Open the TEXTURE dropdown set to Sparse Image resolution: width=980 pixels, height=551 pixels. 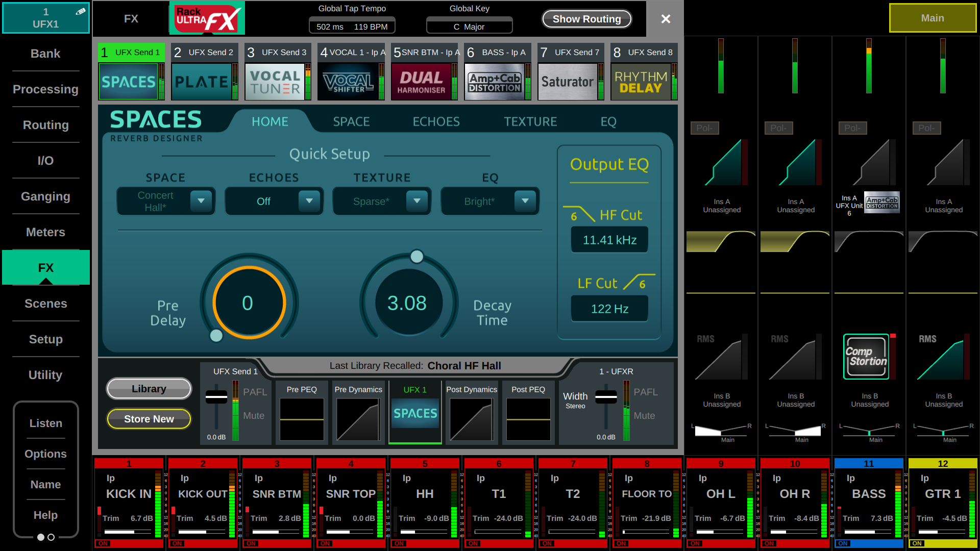tap(381, 201)
